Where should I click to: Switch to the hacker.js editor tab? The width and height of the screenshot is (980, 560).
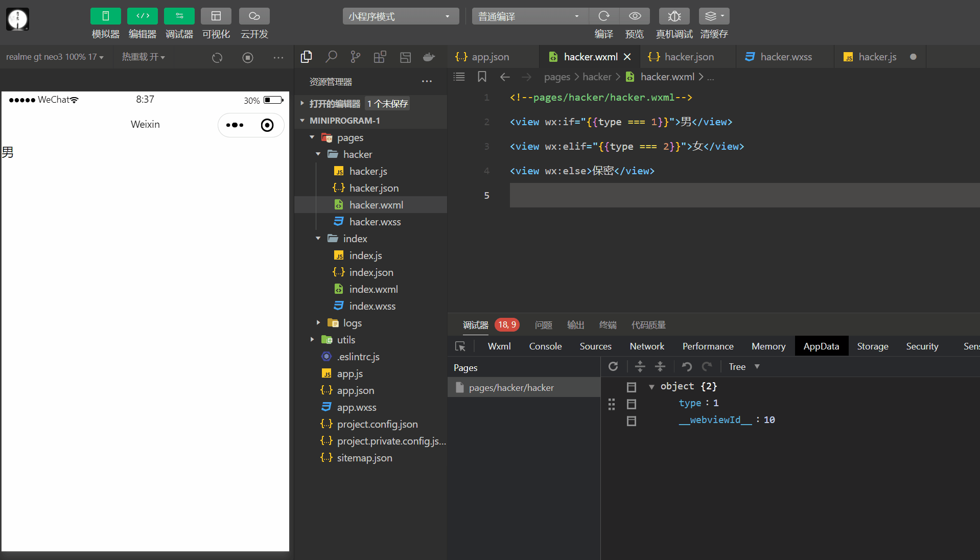point(880,57)
